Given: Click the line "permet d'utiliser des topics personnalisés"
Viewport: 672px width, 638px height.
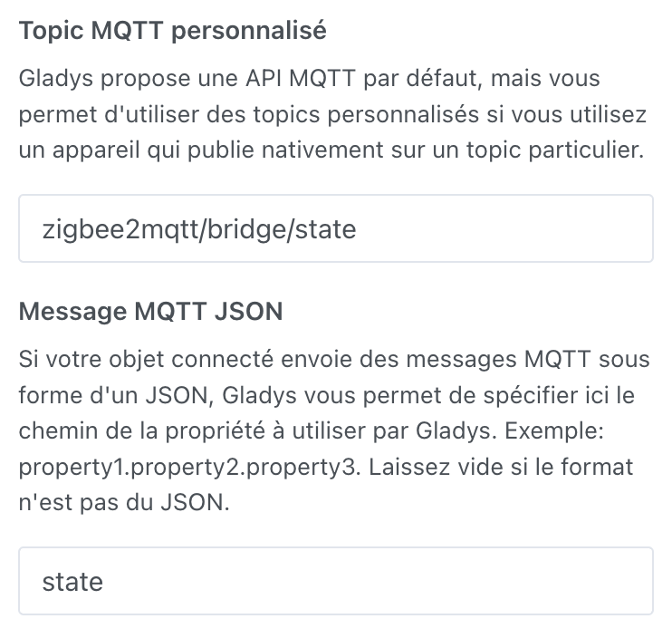Looking at the screenshot, I should tap(332, 114).
